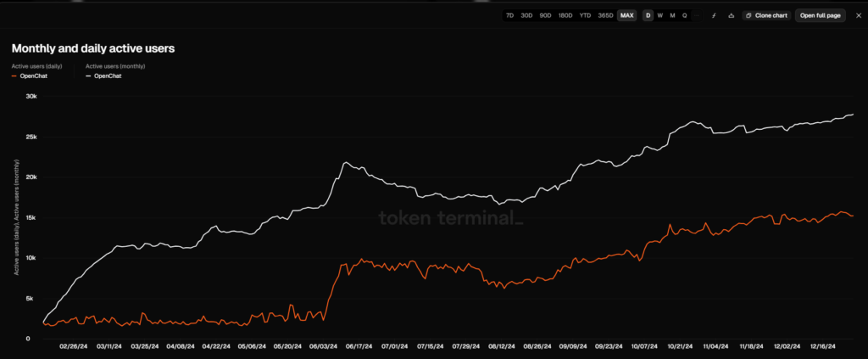Click the orange daily line peak near 06/17/24
The image size is (868, 359).
tap(362, 260)
